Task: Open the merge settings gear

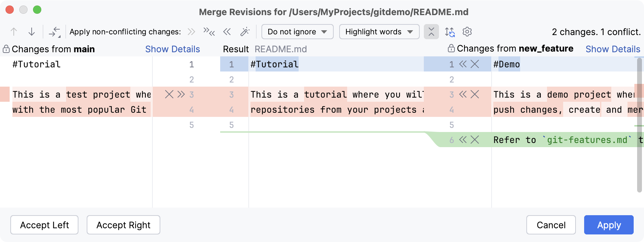Action: pos(467,32)
